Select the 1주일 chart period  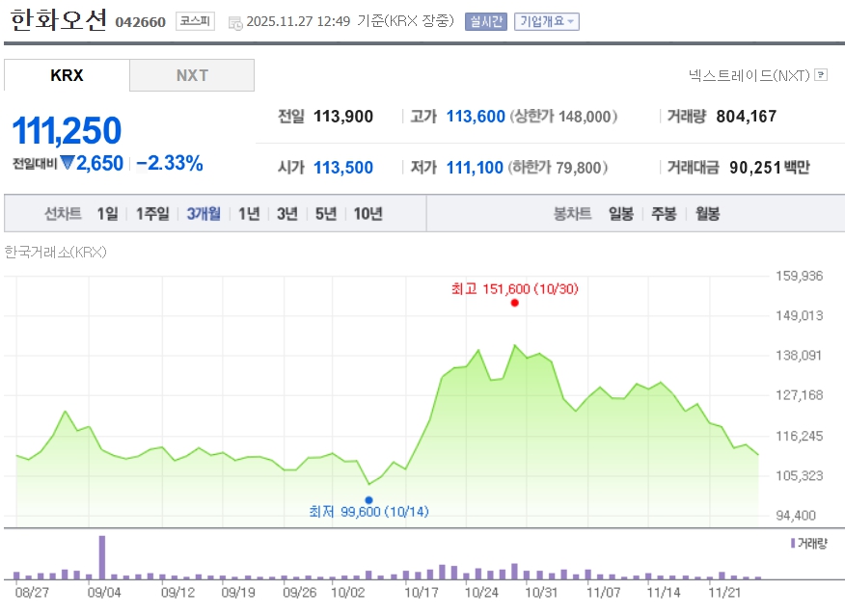[x=152, y=214]
